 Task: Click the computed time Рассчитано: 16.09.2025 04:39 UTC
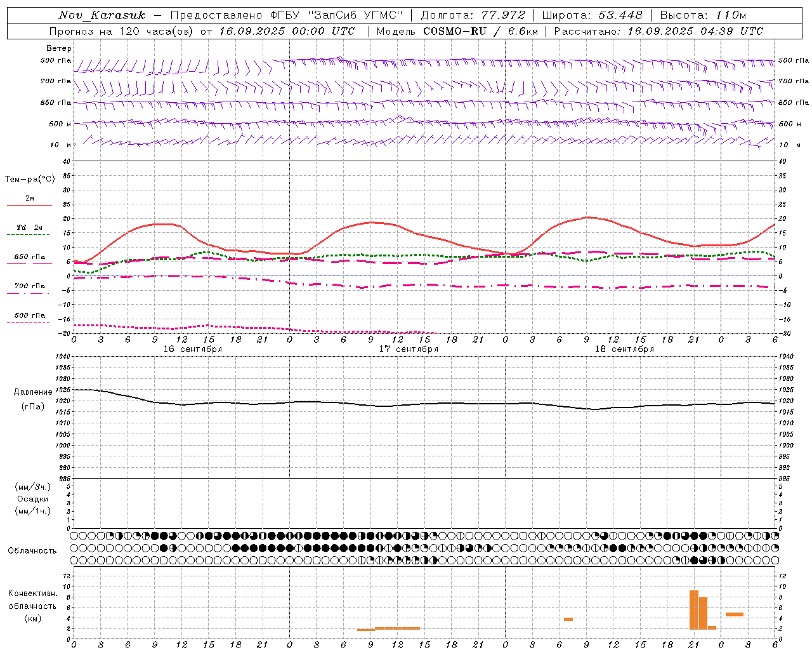click(x=658, y=31)
